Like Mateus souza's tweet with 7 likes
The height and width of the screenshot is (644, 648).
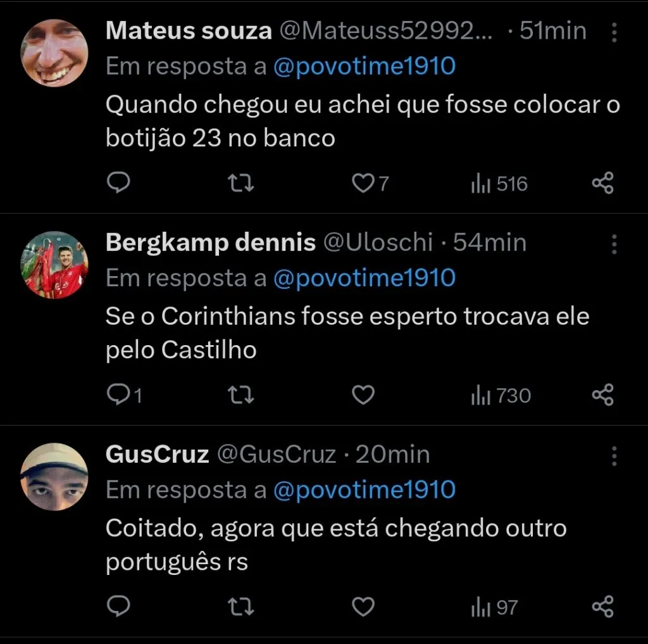click(363, 183)
